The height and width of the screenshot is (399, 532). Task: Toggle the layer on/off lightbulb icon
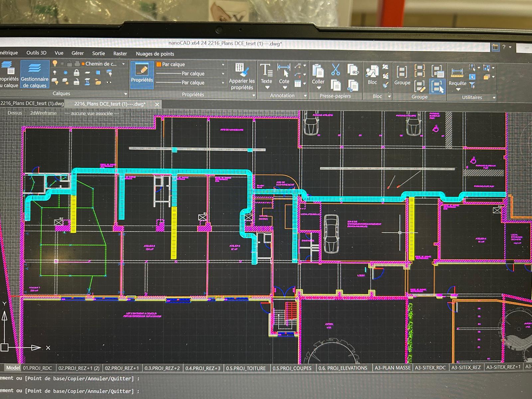[55, 63]
